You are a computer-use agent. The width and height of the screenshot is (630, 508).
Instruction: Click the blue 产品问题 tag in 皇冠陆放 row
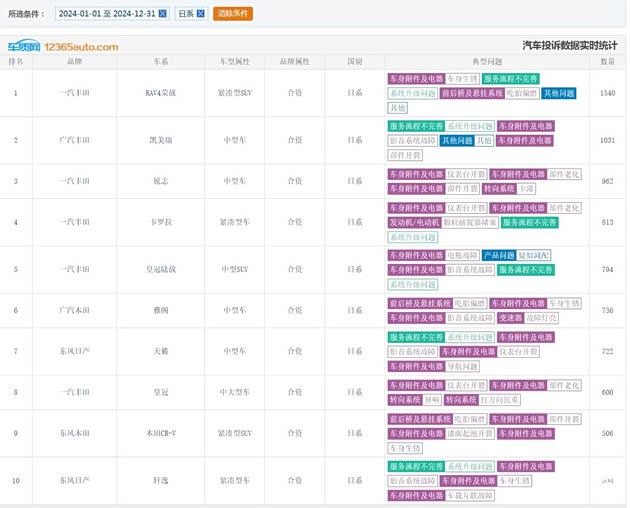[x=498, y=256]
